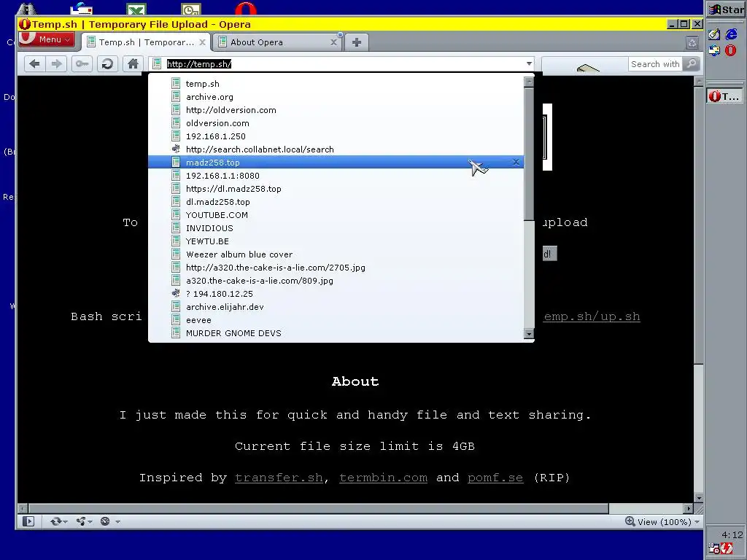
Task: Select INVIDIOUS suggestion
Action: (336, 228)
